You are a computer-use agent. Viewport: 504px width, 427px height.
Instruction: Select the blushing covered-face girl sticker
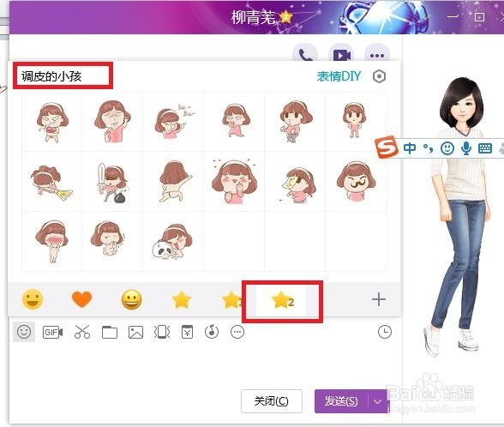pos(52,242)
